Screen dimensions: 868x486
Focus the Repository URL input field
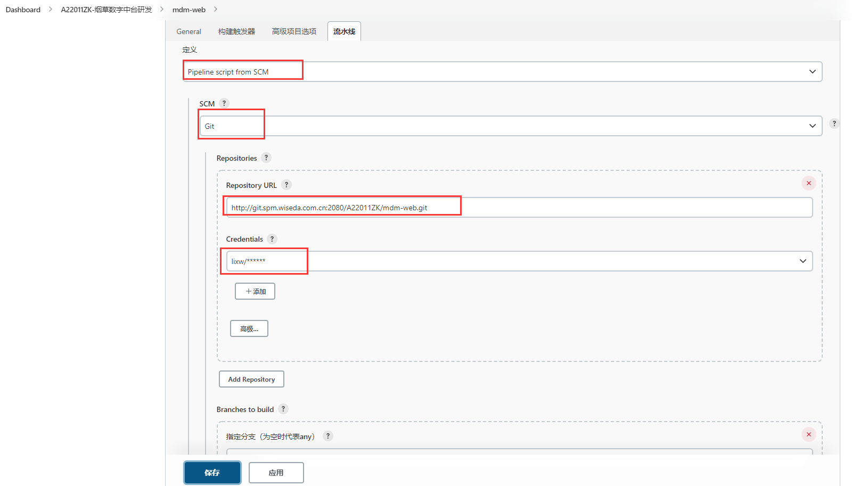coord(519,208)
